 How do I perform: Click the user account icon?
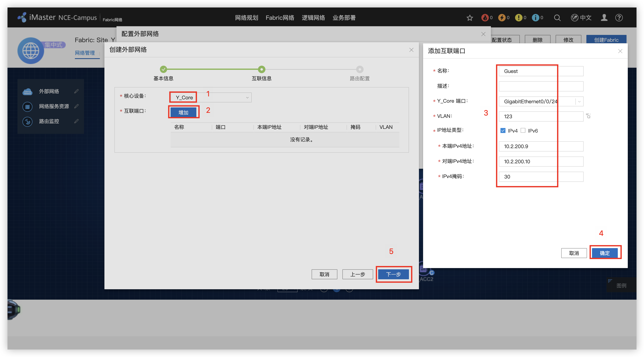(x=604, y=18)
